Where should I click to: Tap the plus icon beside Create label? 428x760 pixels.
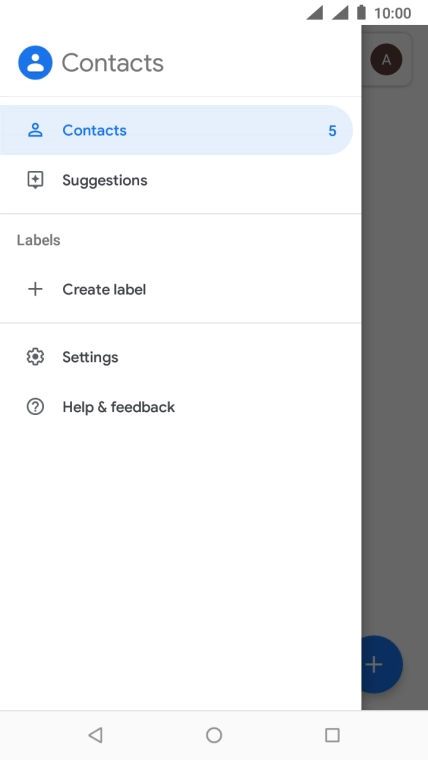[x=35, y=289]
